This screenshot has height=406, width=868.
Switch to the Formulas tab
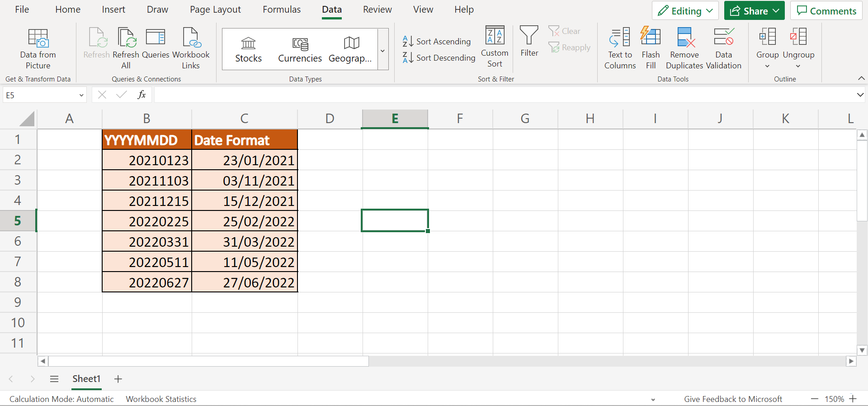[282, 10]
